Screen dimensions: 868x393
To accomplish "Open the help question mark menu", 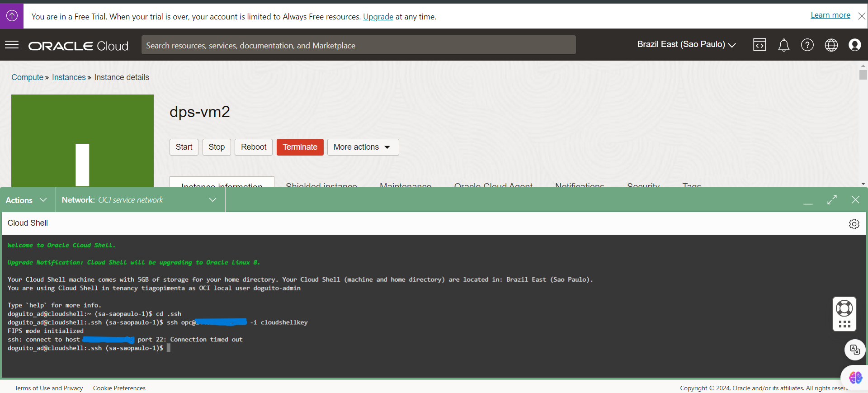I will point(807,45).
